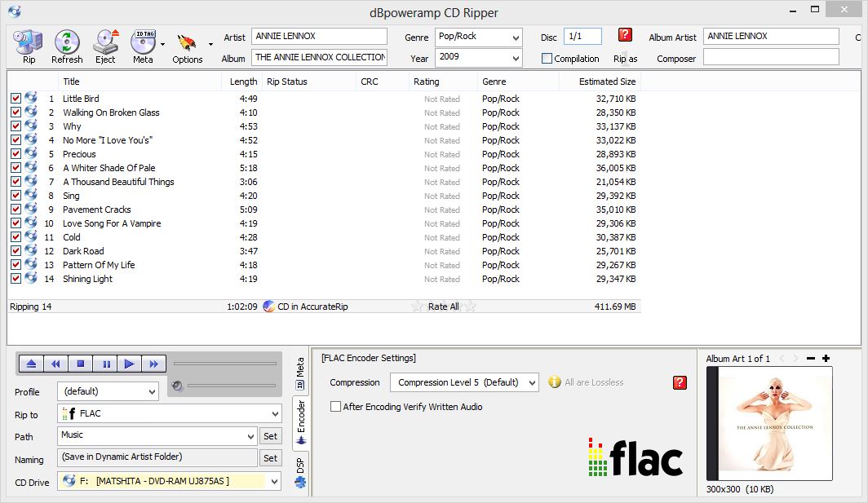The height and width of the screenshot is (503, 868).
Task: Click Rate All for the album
Action: (x=443, y=306)
